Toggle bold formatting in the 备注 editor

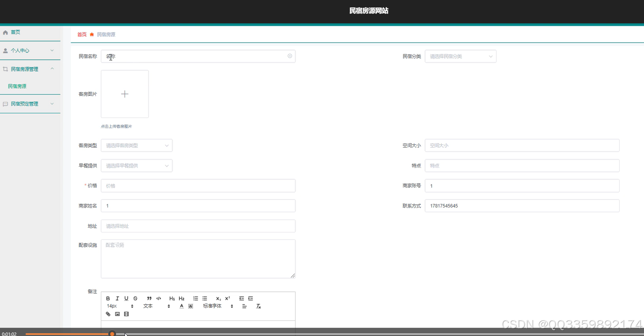tap(108, 298)
